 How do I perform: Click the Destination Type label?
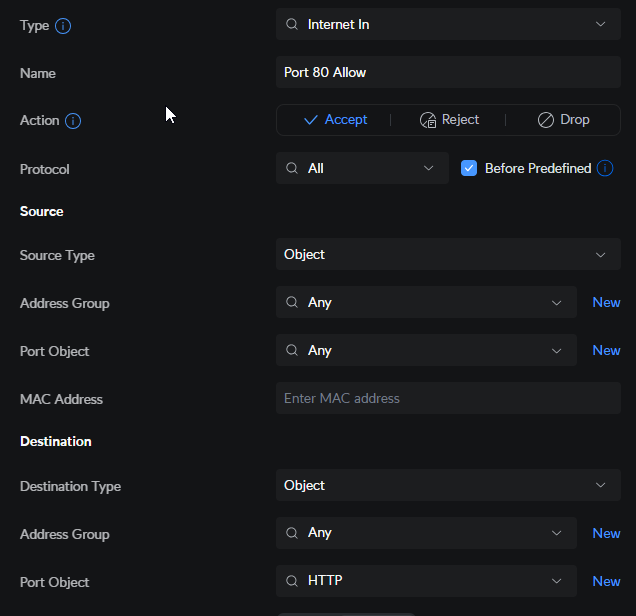pos(71,486)
